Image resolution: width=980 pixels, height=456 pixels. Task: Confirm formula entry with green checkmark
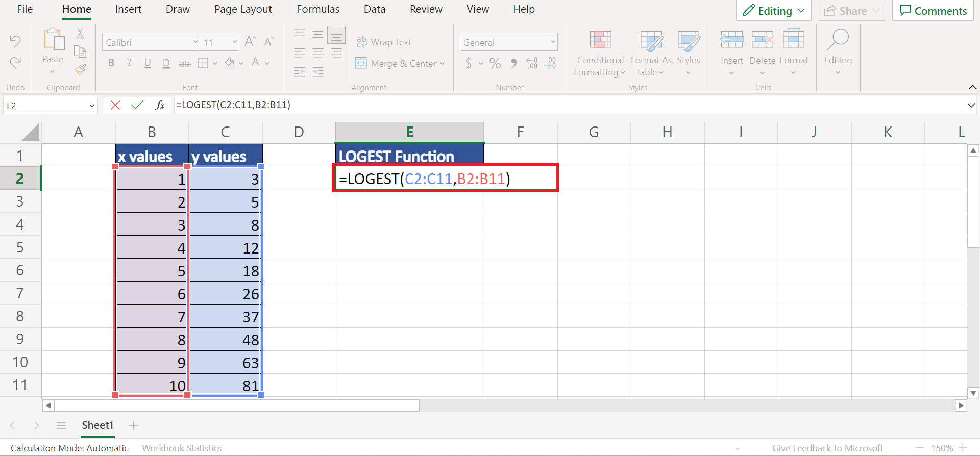pos(137,105)
